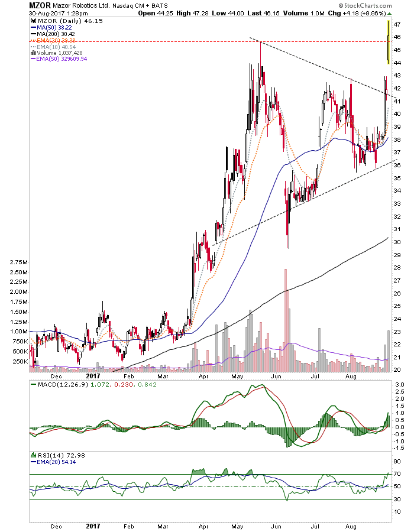Viewport: 414px width, 532px height.
Task: Click the Volume 1.0M header value
Action: coord(303,13)
